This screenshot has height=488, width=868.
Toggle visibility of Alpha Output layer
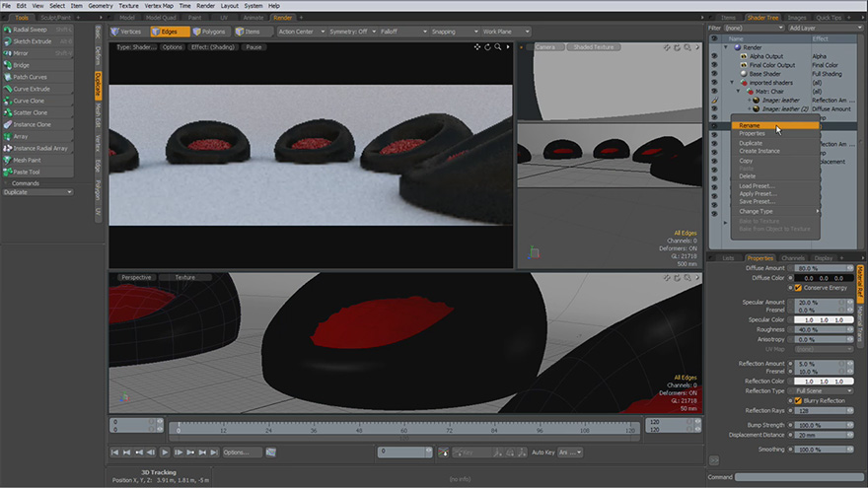tap(714, 56)
